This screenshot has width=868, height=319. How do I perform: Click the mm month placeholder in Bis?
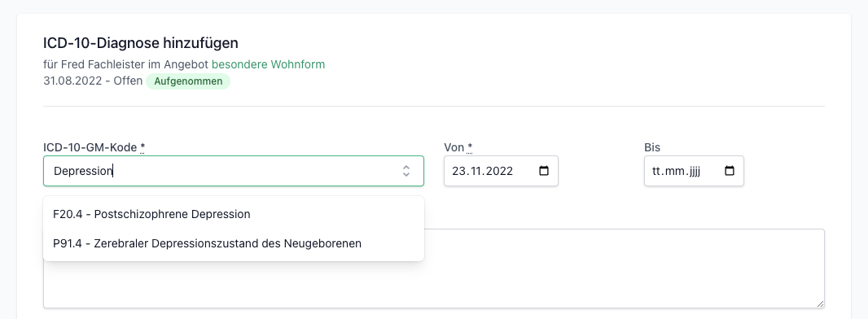[x=673, y=171]
